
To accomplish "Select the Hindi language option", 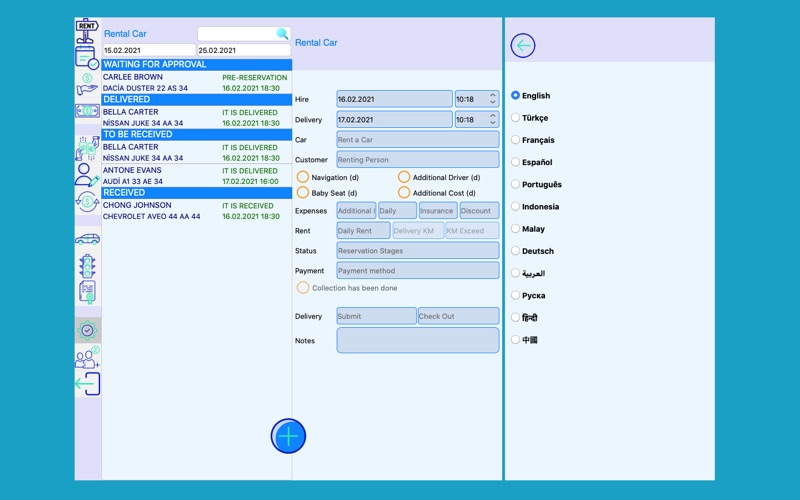I will (524, 317).
